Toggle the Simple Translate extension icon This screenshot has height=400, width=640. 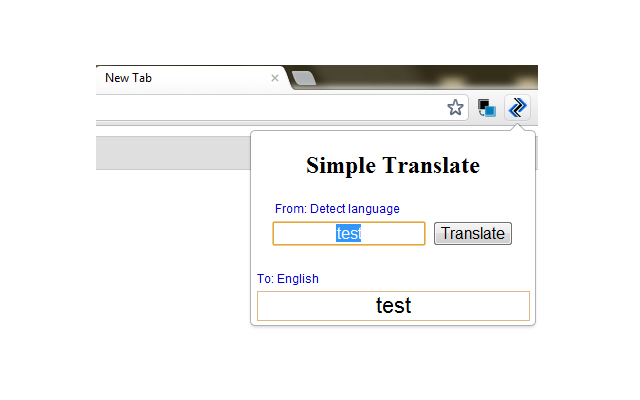517,108
